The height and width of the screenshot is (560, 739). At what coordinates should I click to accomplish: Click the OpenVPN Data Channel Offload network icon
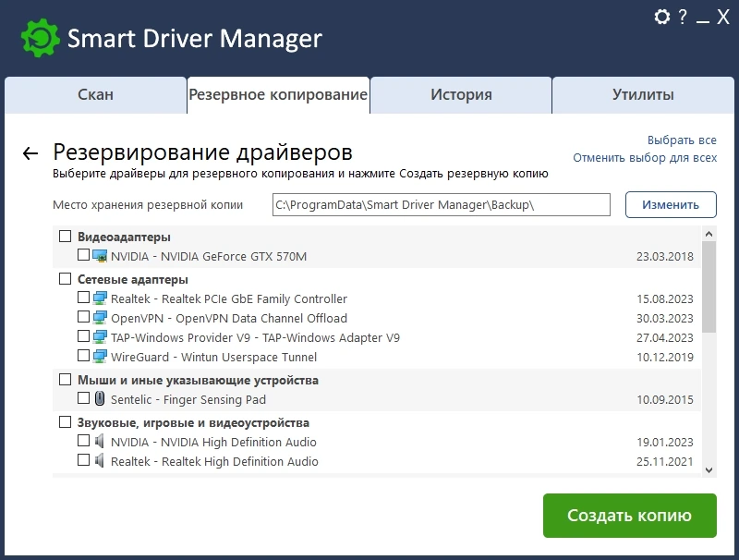point(100,318)
